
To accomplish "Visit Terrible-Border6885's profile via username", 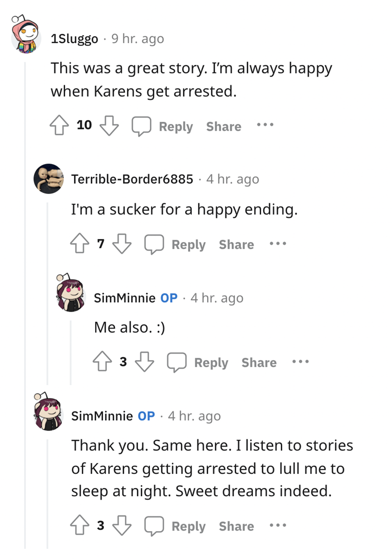I will [x=132, y=179].
